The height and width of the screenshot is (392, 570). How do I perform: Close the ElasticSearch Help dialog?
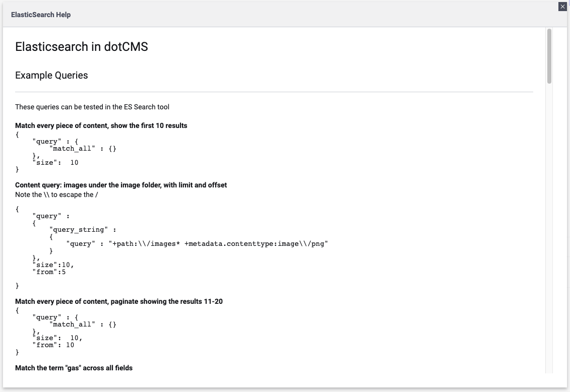click(x=562, y=7)
